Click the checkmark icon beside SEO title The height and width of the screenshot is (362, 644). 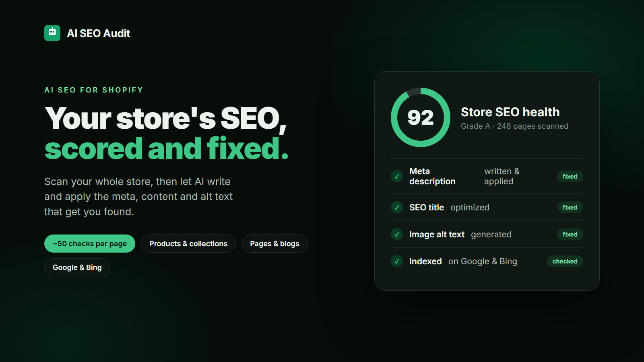pos(397,207)
